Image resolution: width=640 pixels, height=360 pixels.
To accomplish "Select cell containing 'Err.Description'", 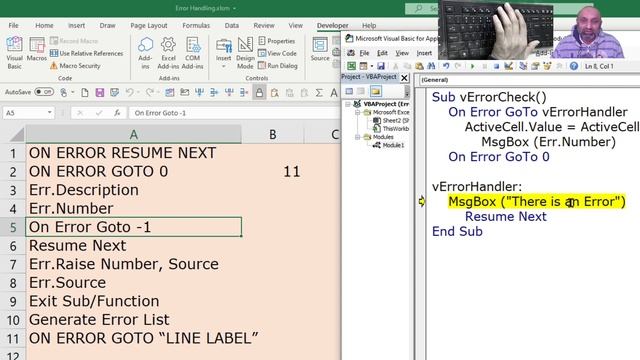I will pos(133,190).
